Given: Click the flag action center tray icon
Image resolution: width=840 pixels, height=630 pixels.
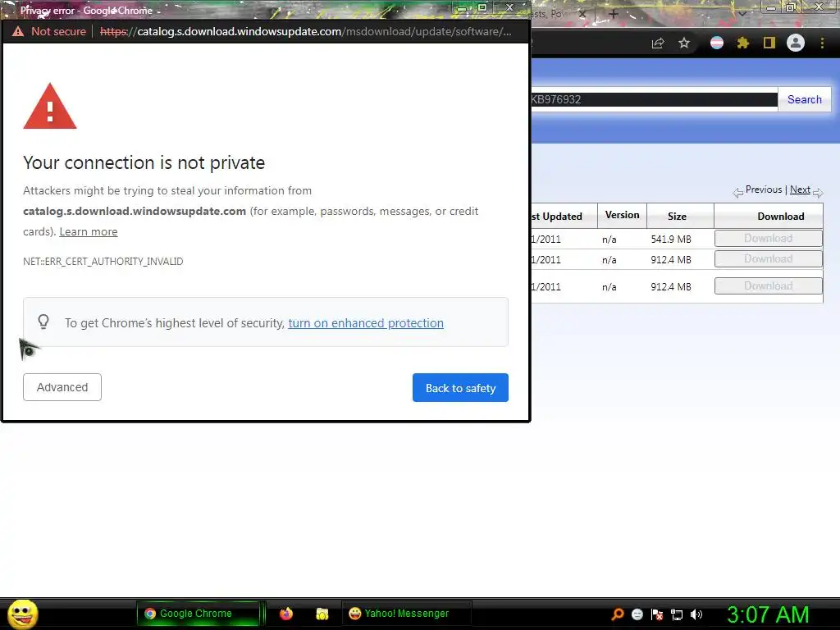Looking at the screenshot, I should coord(657,614).
